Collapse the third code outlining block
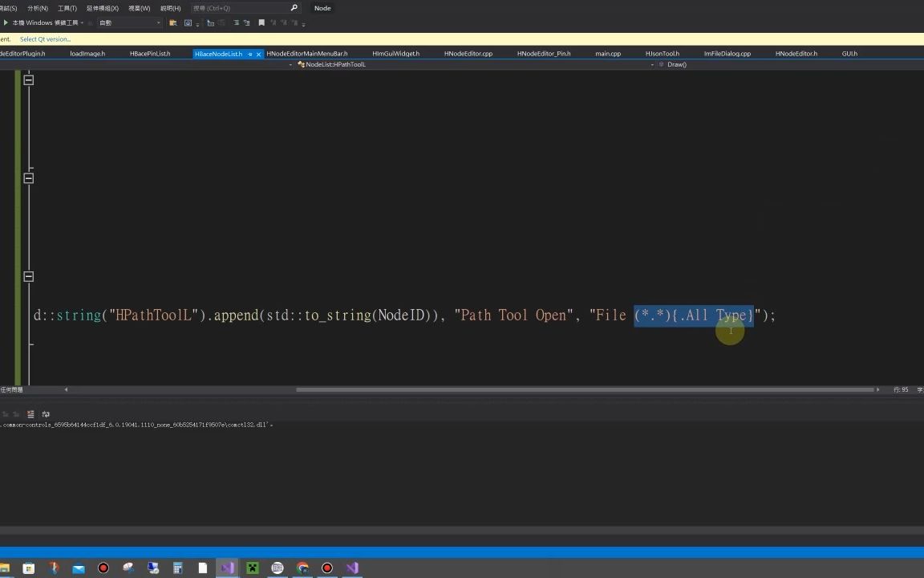Image resolution: width=924 pixels, height=578 pixels. tap(28, 277)
